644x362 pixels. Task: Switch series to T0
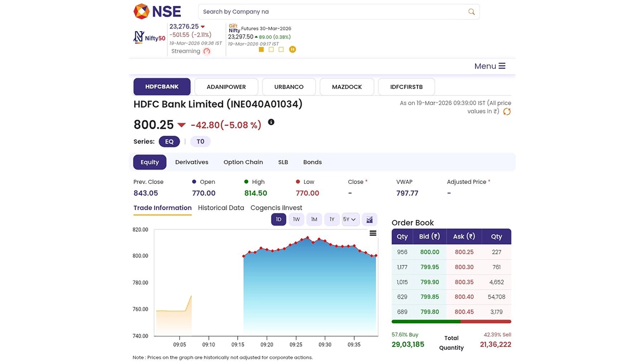(x=200, y=142)
